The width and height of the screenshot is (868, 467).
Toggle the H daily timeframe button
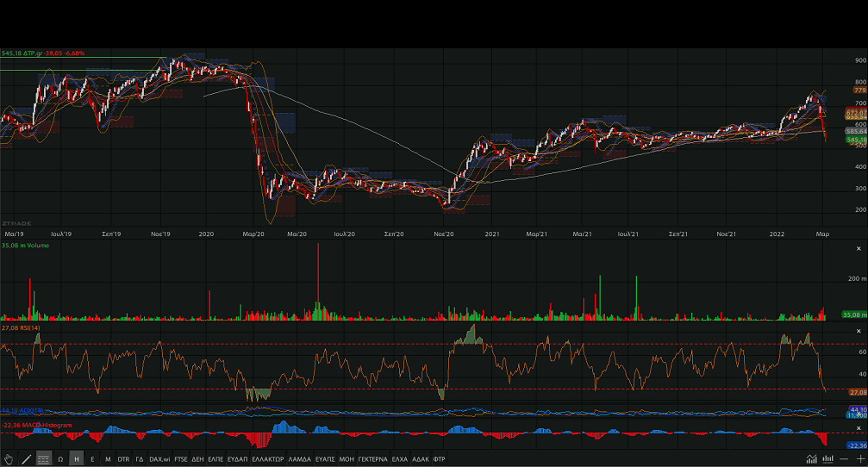coord(77,459)
